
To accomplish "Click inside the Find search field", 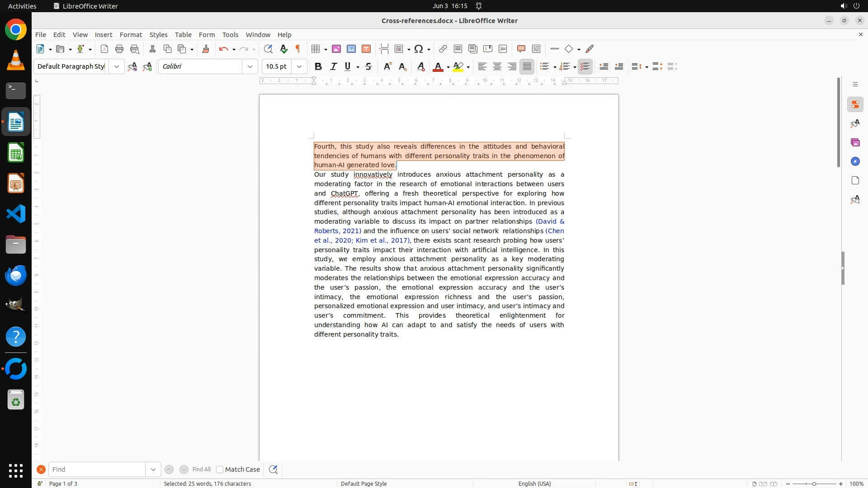I will click(x=97, y=469).
